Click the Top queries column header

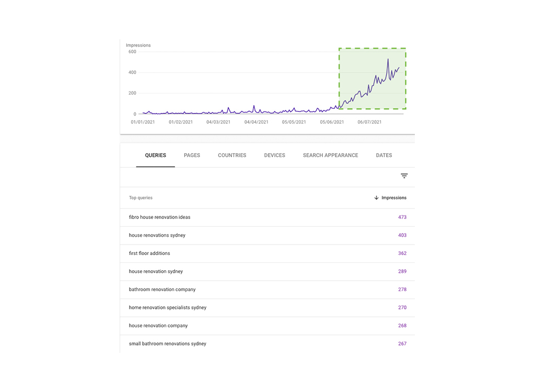click(x=140, y=198)
